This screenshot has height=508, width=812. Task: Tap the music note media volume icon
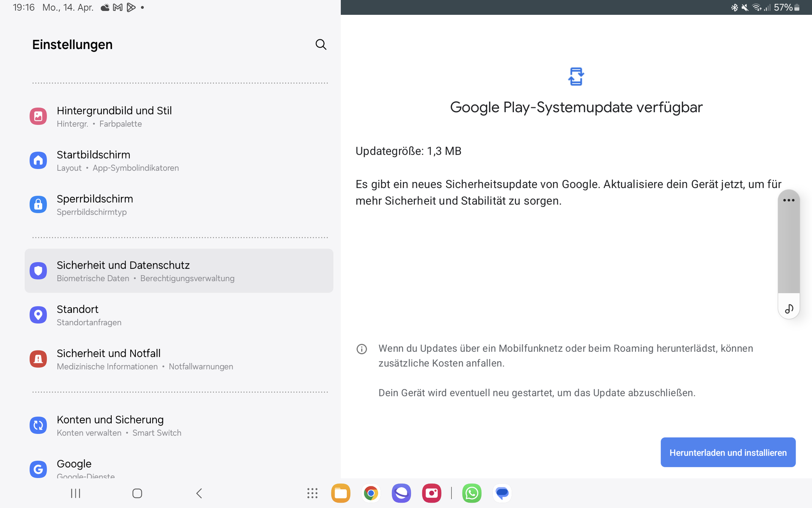click(789, 309)
